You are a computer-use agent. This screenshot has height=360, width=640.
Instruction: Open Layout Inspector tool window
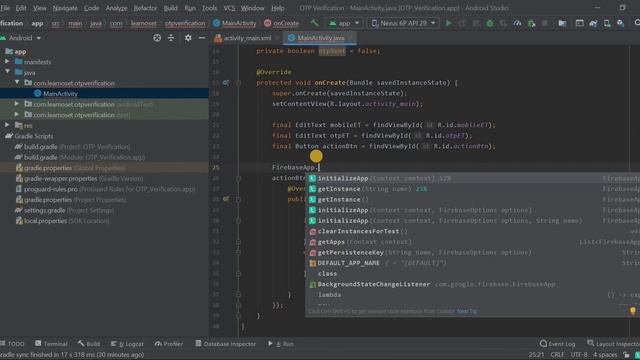click(613, 344)
